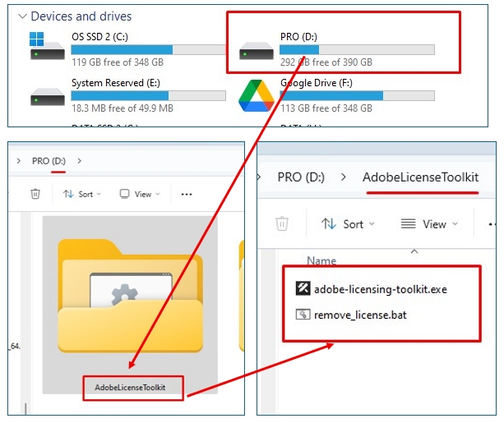The image size is (504, 423).
Task: Collapse the Devices and drives section
Action: pos(22,16)
